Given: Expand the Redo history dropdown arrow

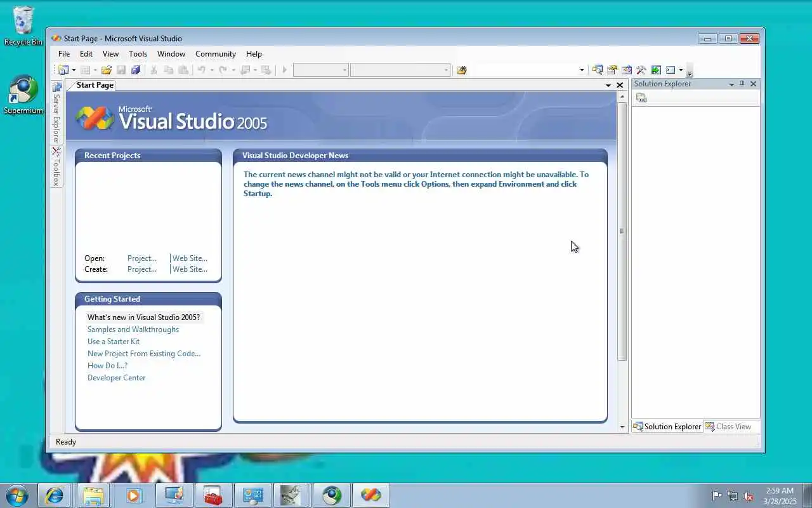Looking at the screenshot, I should pos(233,70).
